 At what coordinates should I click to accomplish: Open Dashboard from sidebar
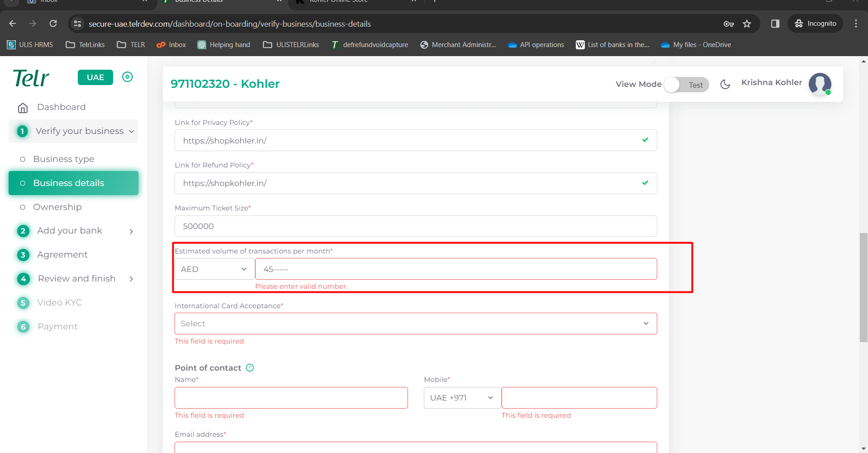pyautogui.click(x=61, y=107)
